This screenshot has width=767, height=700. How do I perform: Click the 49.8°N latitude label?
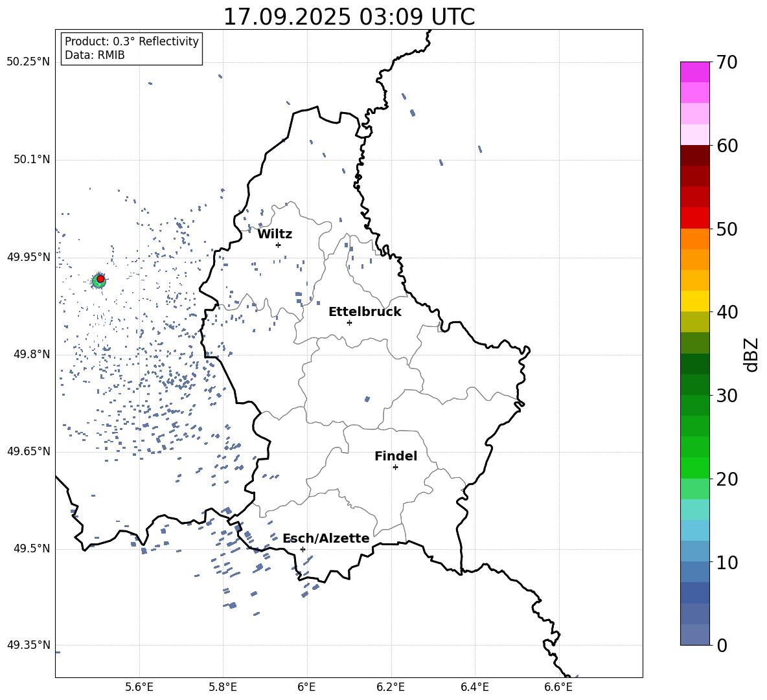coord(32,354)
